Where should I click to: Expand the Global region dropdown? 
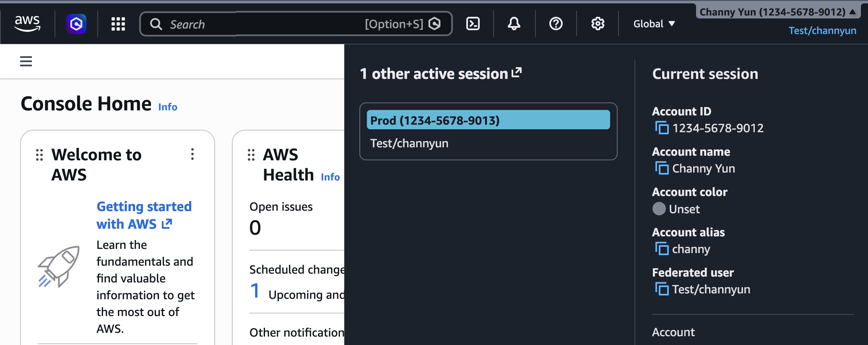653,24
